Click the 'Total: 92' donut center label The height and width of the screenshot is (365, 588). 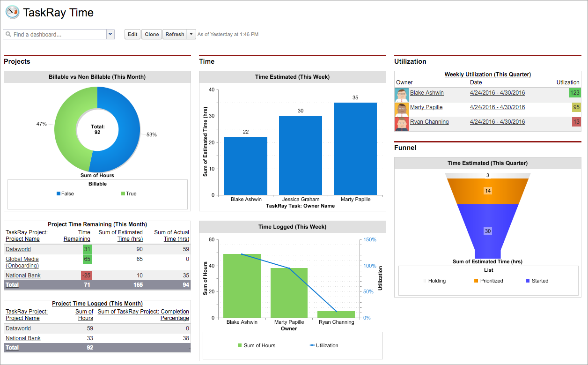[97, 129]
